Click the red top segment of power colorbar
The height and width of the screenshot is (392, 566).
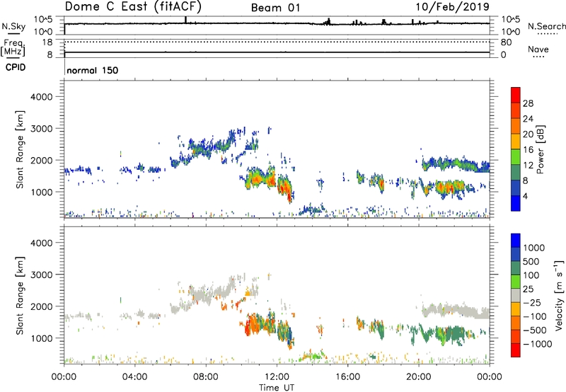(x=516, y=95)
